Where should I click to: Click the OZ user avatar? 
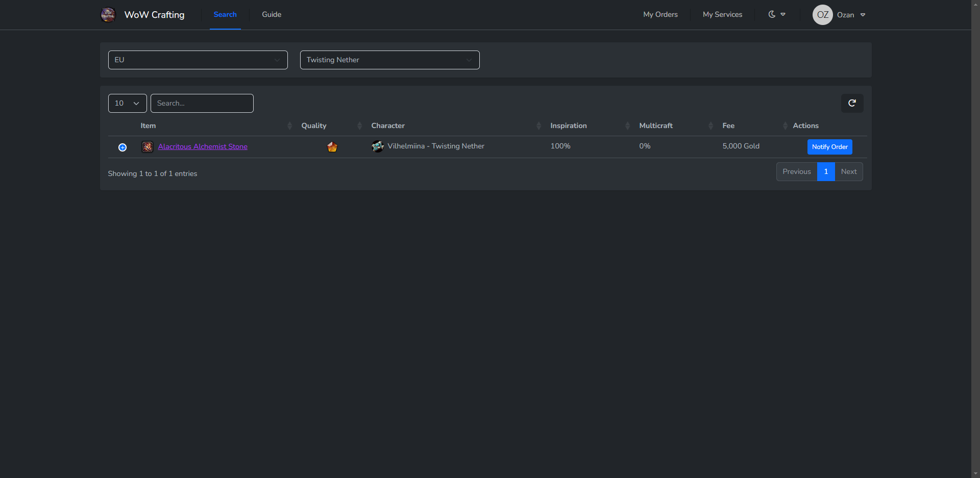tap(823, 15)
